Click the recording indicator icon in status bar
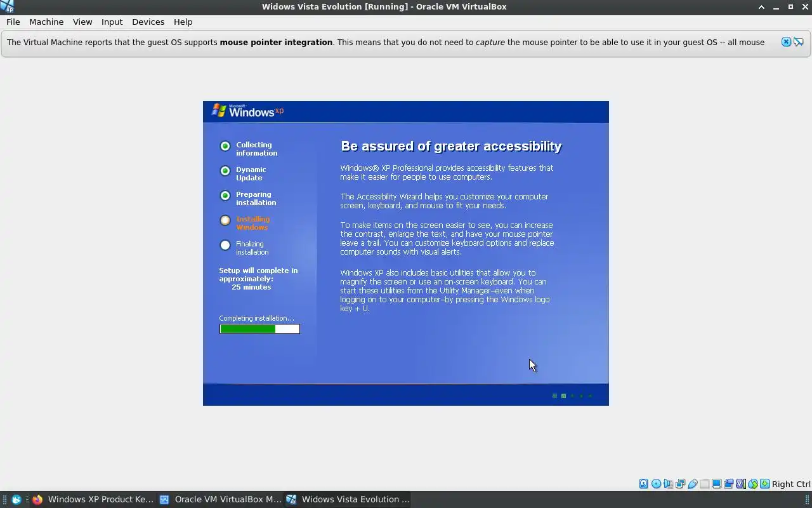Screen dimensions: 812x508 coord(728,484)
